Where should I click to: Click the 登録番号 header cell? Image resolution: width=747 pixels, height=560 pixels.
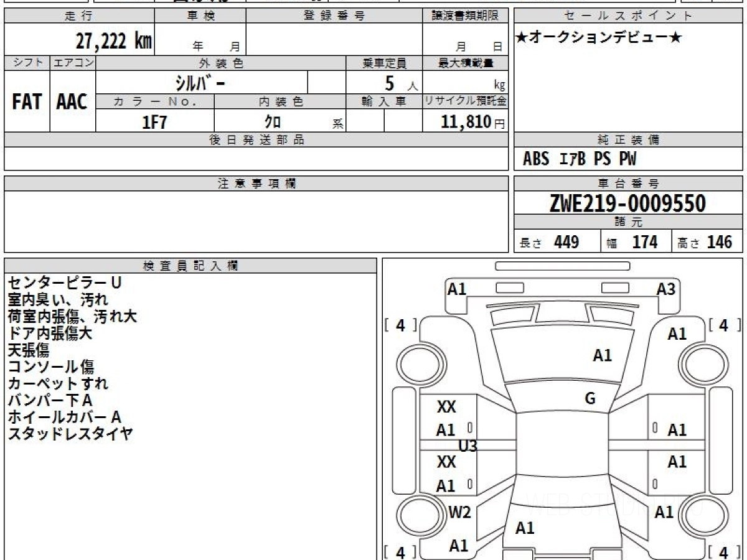[334, 16]
